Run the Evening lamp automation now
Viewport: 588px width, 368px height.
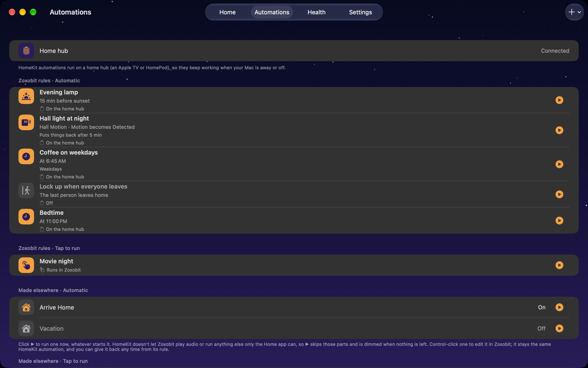click(x=559, y=100)
